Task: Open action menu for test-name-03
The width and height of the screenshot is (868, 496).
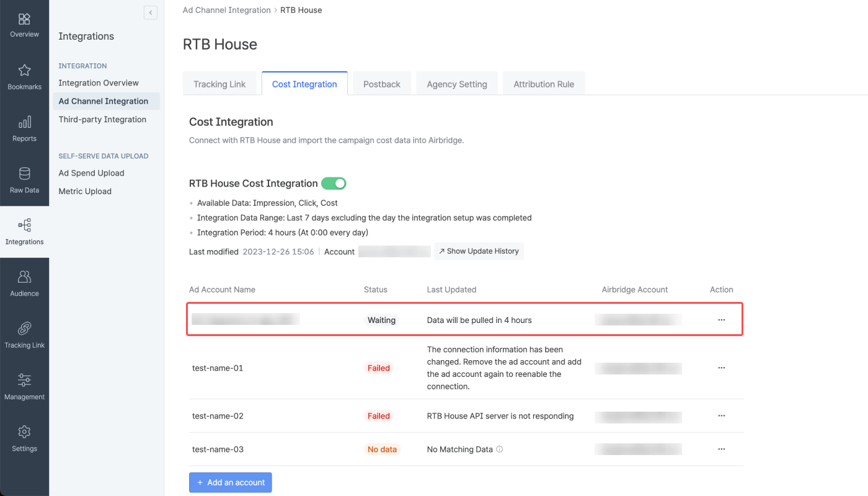Action: 721,449
